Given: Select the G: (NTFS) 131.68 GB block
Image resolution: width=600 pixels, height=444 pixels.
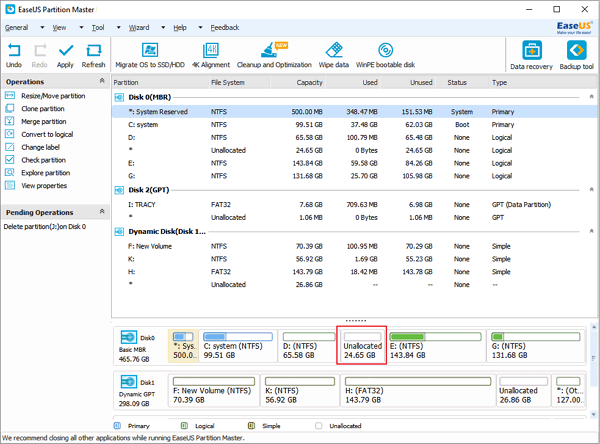Looking at the screenshot, I should (x=536, y=346).
